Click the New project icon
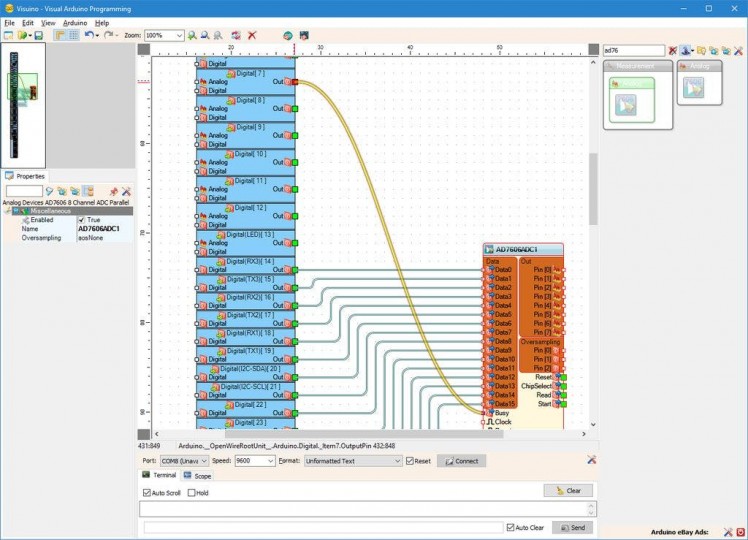748x540 pixels. (8, 35)
